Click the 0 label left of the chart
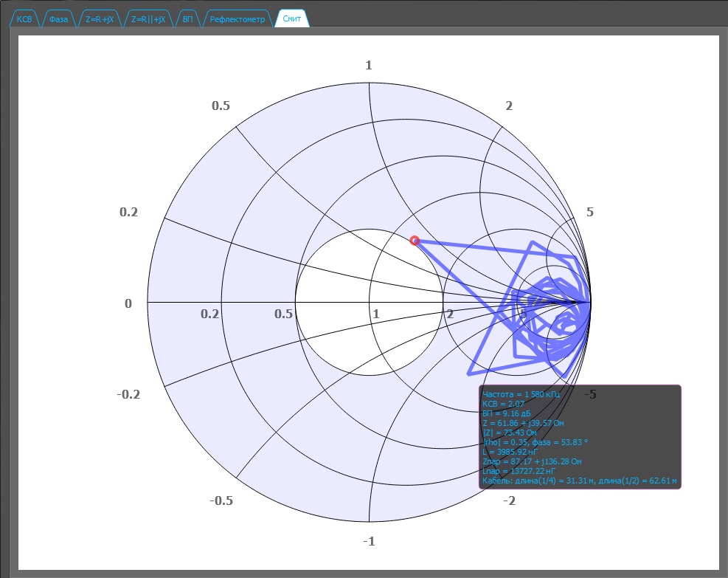728x578 pixels. click(128, 304)
